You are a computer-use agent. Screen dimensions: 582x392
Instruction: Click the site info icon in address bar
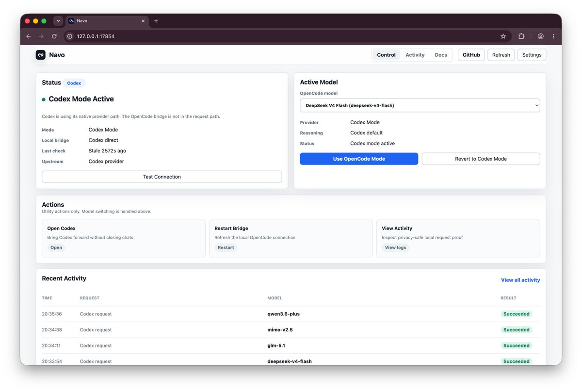[69, 36]
